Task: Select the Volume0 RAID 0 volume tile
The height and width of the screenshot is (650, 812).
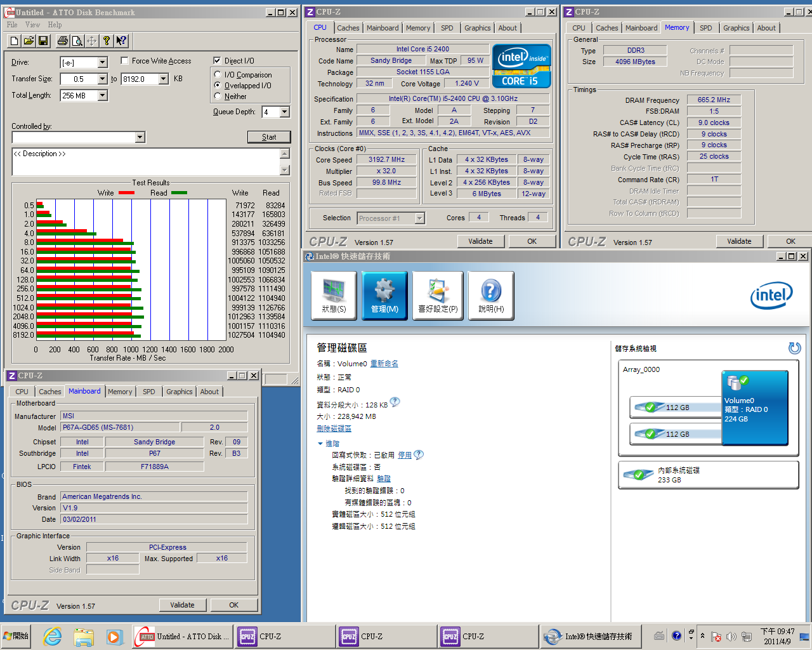Action: click(x=755, y=408)
